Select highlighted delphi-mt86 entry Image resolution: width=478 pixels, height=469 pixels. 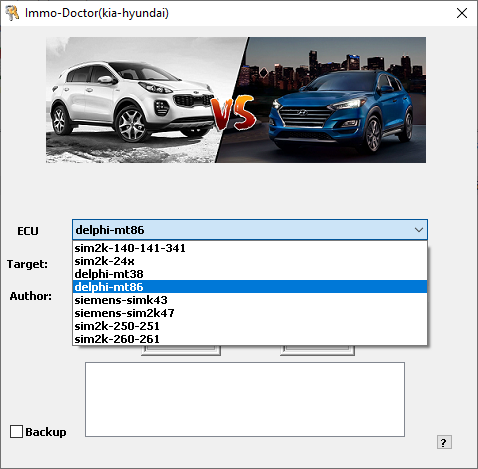250,287
